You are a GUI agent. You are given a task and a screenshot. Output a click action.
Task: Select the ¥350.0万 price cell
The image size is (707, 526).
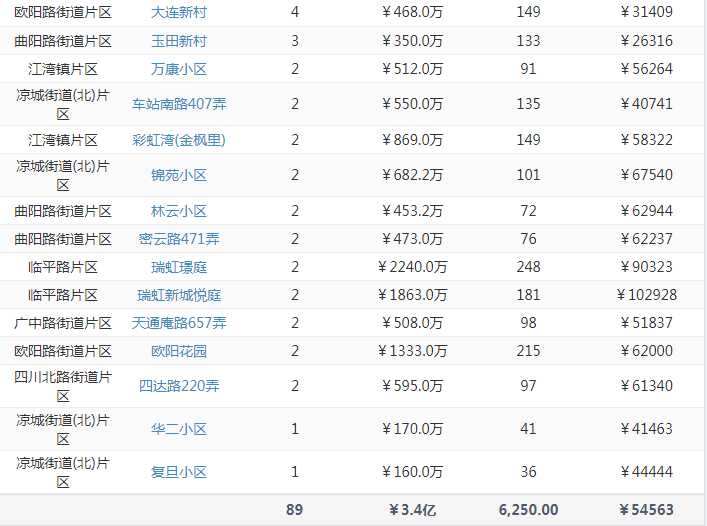(413, 41)
